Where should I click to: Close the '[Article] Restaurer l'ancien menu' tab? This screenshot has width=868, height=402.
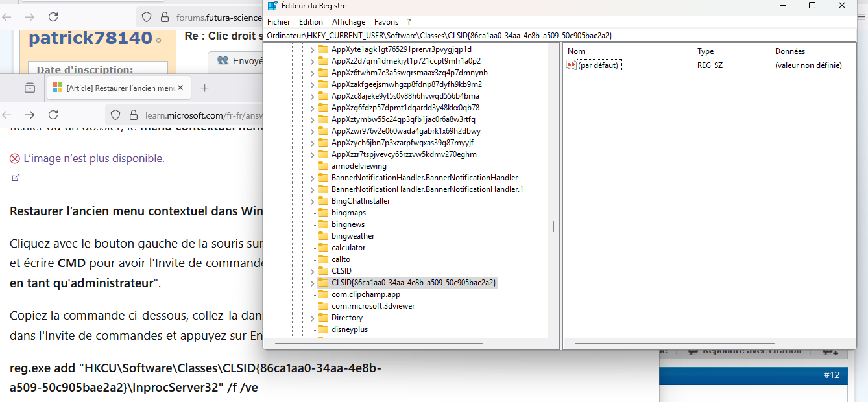(x=181, y=88)
